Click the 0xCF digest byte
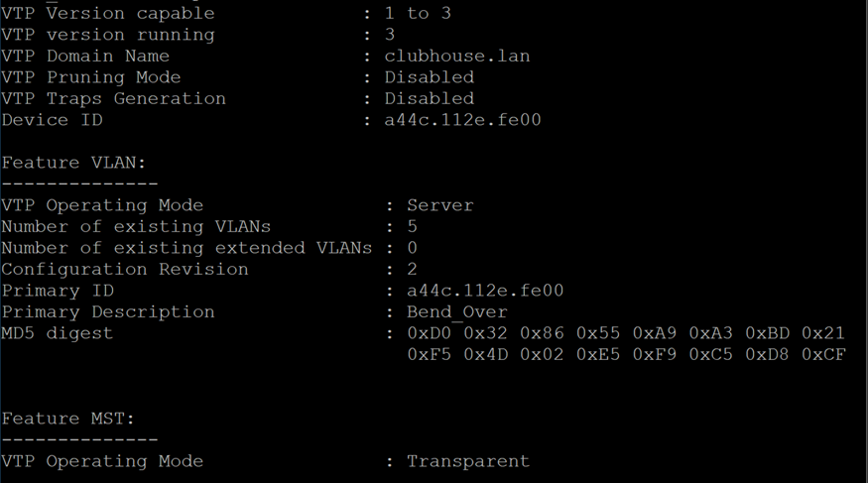868x483 pixels. click(823, 354)
